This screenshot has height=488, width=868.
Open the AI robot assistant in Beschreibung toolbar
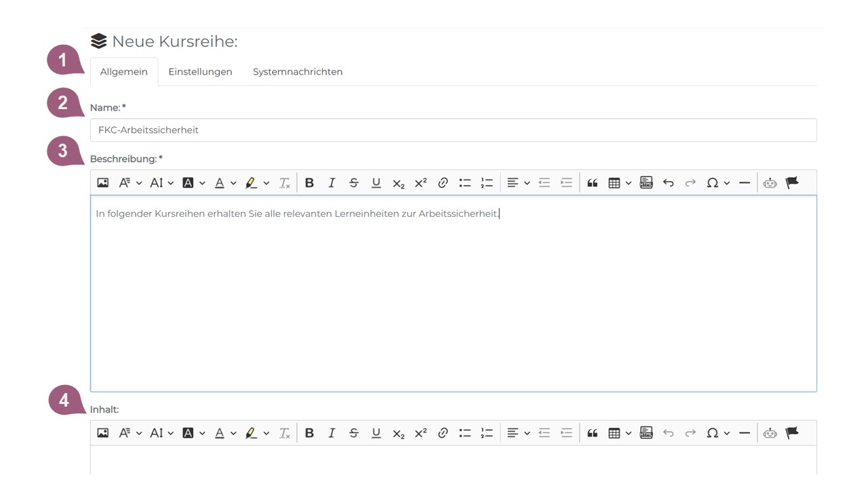click(x=770, y=183)
